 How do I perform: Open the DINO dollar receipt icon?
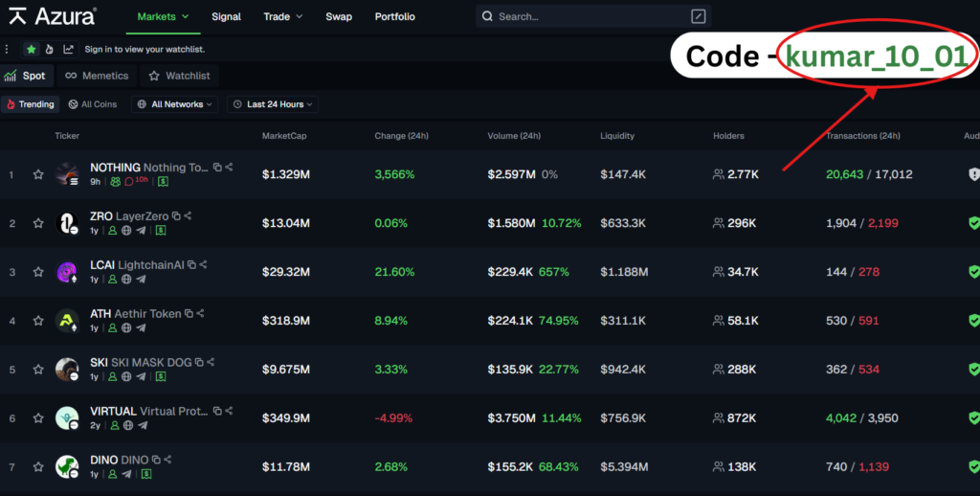(x=146, y=475)
